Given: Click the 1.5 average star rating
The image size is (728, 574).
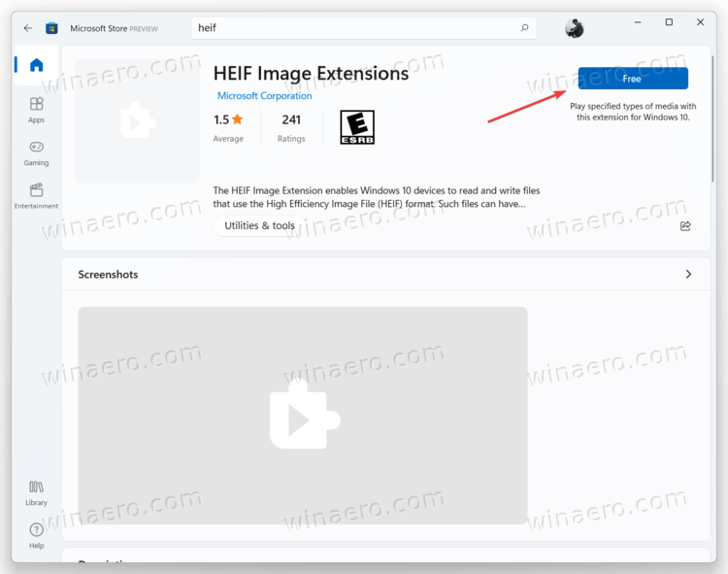Looking at the screenshot, I should 228,127.
